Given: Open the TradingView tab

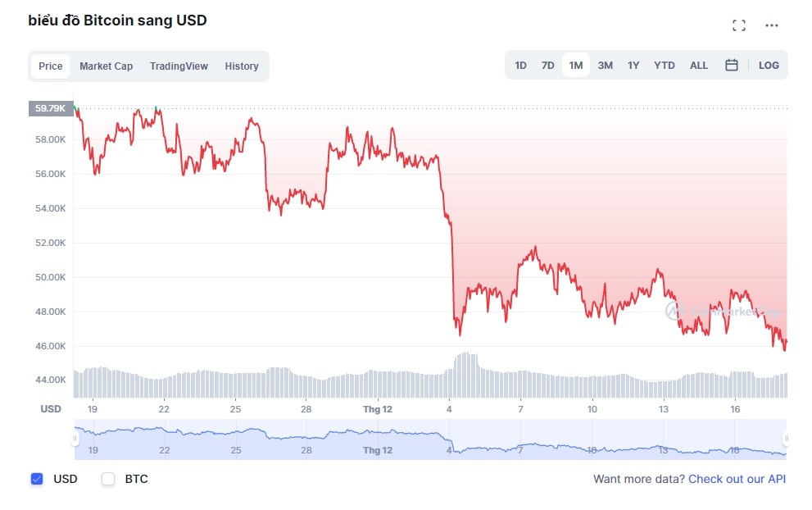Looking at the screenshot, I should pos(179,66).
